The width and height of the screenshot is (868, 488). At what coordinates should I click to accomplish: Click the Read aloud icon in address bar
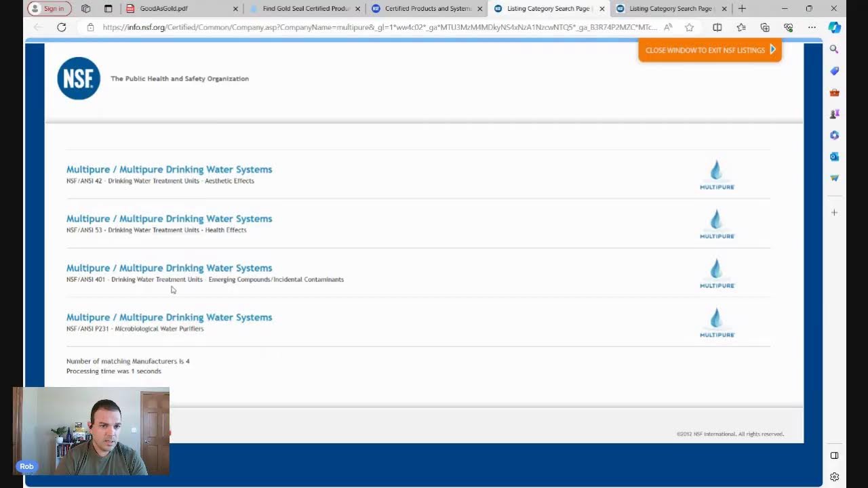(x=668, y=27)
